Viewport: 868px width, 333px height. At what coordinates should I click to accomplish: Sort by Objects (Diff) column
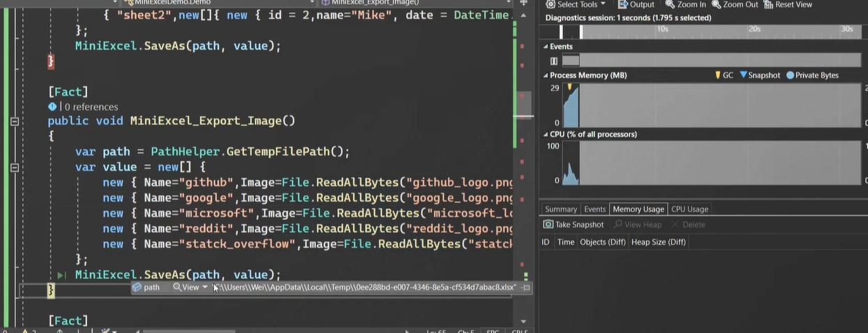pyautogui.click(x=602, y=242)
